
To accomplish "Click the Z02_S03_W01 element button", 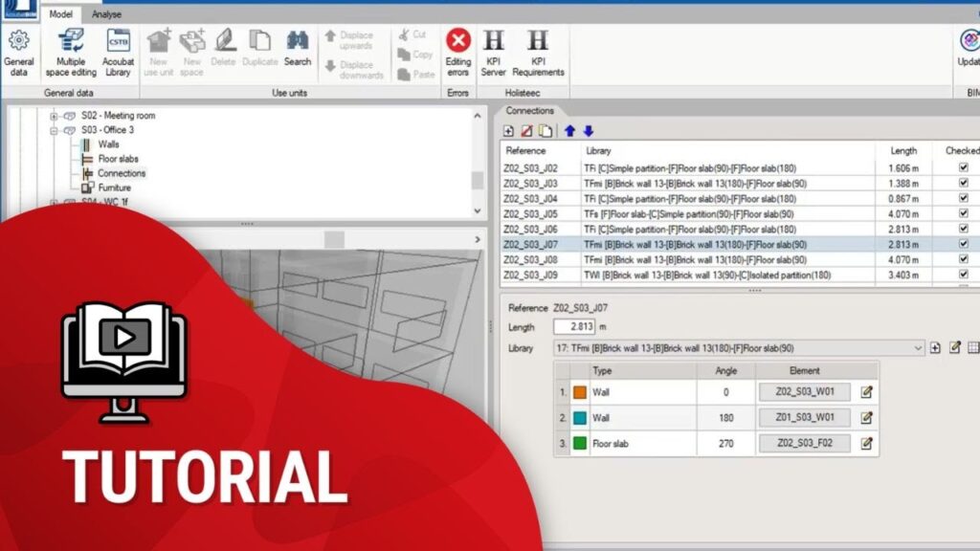I will 804,391.
